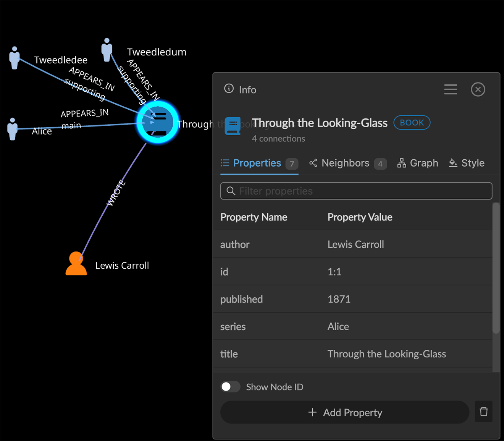Viewport: 504px width, 441px height.
Task: Click the highlighted book node in graph
Action: pos(158,122)
